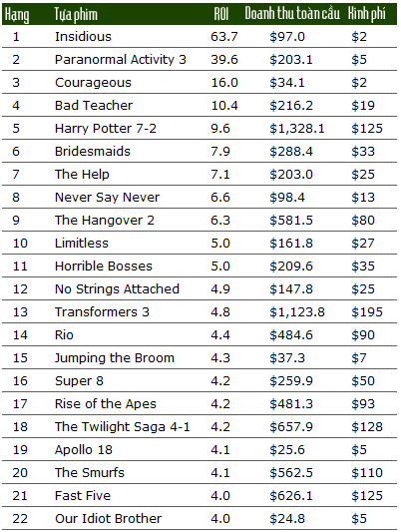
Task: Click the 63.7 ROI value
Action: [224, 37]
